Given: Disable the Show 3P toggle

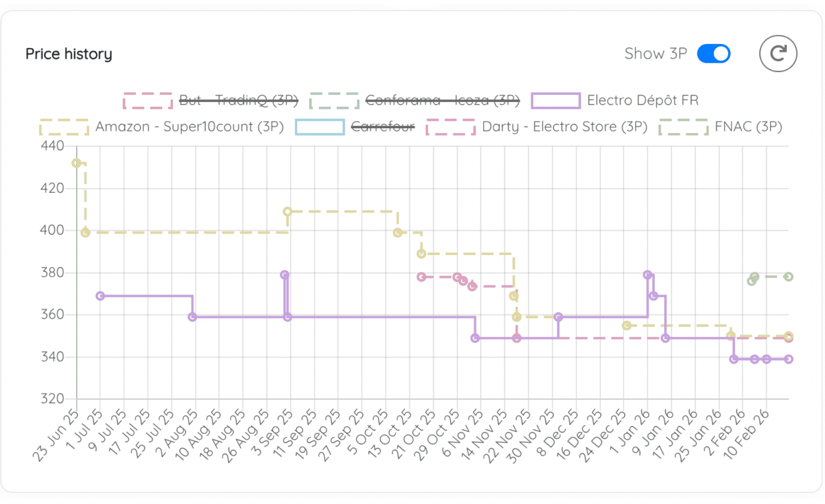Looking at the screenshot, I should 713,54.
